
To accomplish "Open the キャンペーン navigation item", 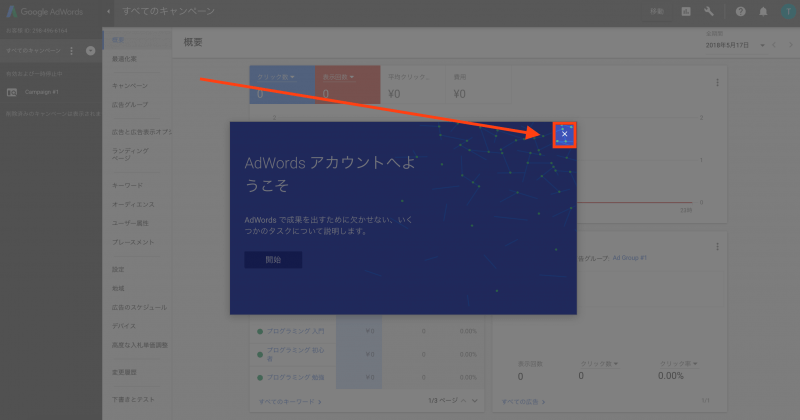I will coord(130,86).
